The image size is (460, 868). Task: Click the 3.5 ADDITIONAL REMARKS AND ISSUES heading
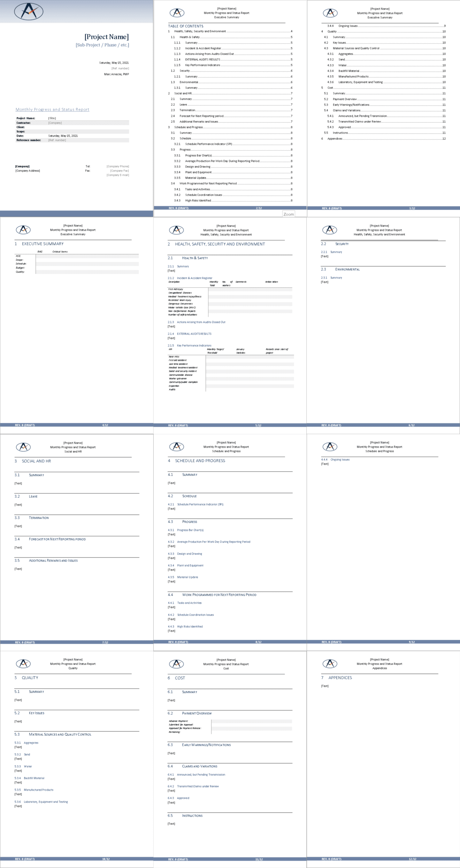point(46,560)
